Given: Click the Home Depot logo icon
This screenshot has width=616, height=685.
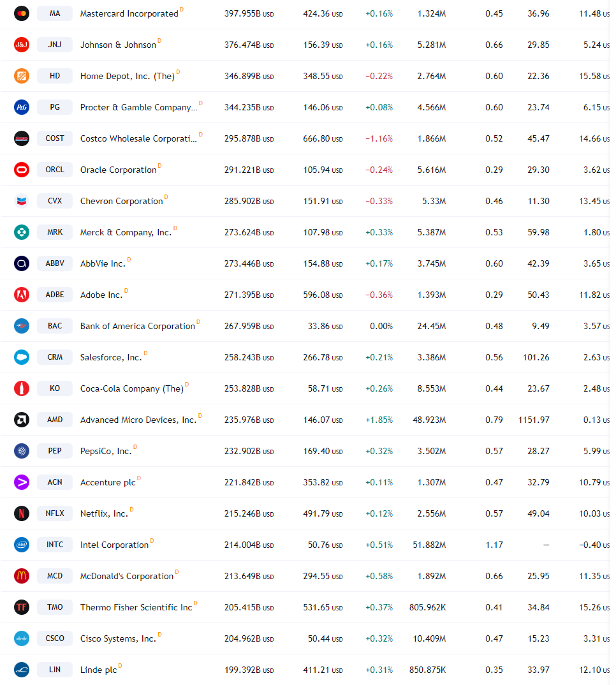Looking at the screenshot, I should pos(22,76).
